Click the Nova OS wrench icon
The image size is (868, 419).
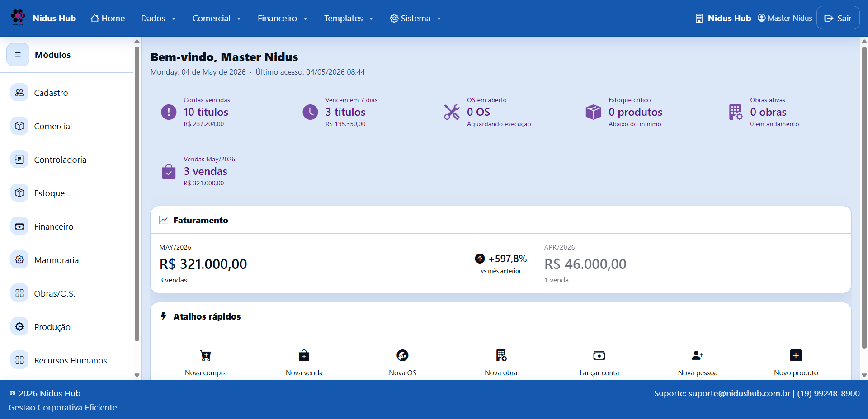(402, 355)
